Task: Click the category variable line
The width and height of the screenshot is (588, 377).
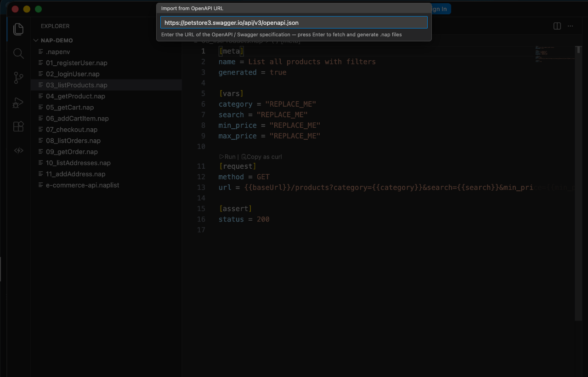Action: pyautogui.click(x=267, y=104)
